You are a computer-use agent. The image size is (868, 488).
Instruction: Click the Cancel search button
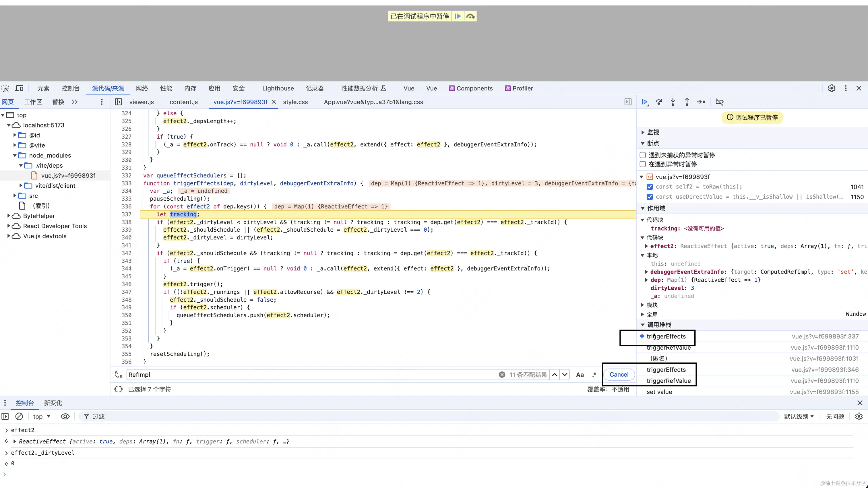point(619,374)
